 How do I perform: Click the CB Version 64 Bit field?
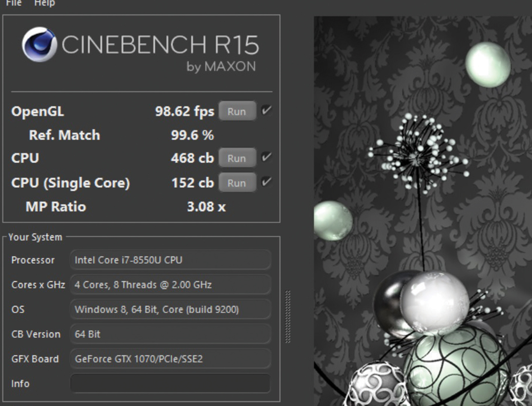[x=170, y=334]
